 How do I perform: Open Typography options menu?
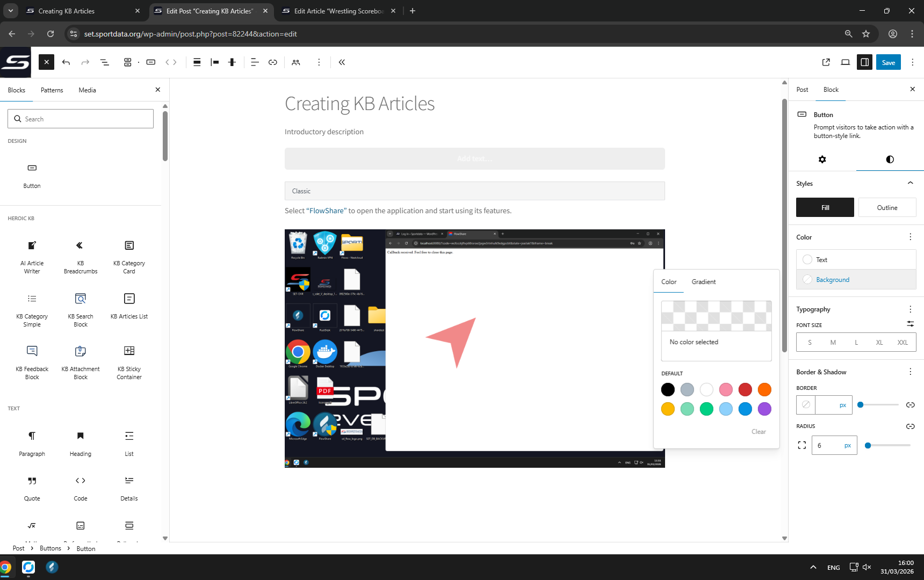(910, 309)
